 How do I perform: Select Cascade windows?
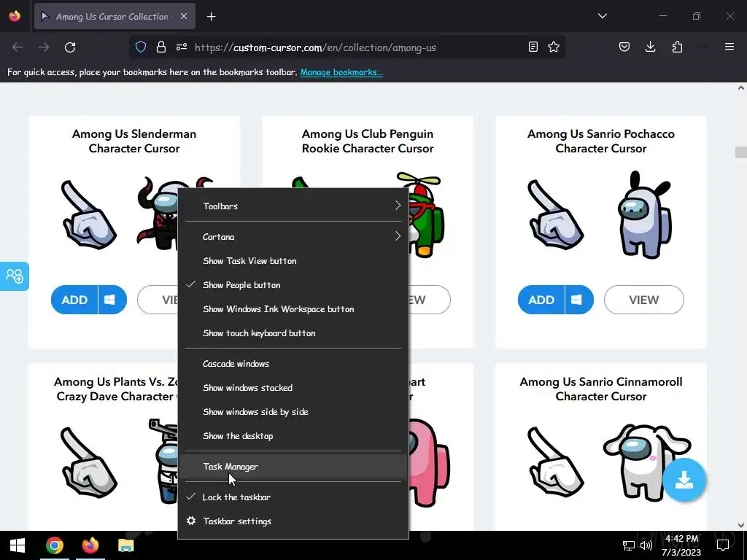(x=293, y=363)
